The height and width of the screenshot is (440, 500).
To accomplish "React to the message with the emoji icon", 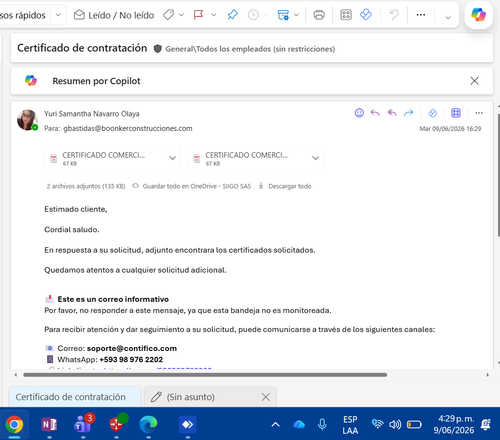I will [x=359, y=113].
